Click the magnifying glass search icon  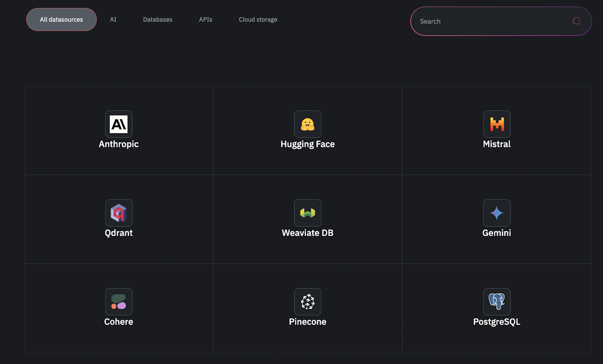tap(577, 21)
